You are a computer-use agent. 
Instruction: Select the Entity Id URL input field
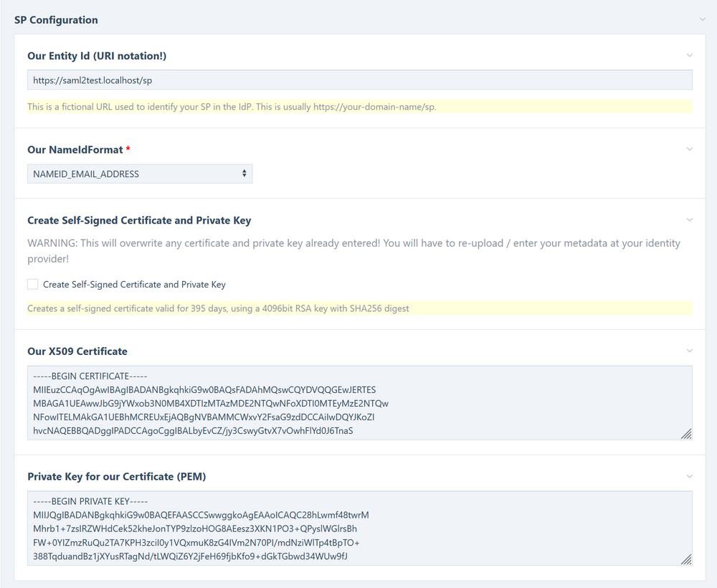point(358,80)
